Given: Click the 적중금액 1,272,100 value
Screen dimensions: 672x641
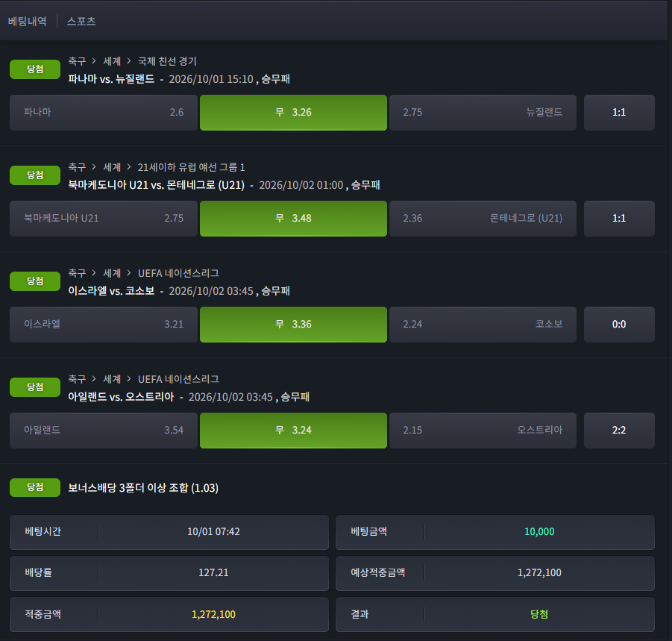Looking at the screenshot, I should pos(213,614).
